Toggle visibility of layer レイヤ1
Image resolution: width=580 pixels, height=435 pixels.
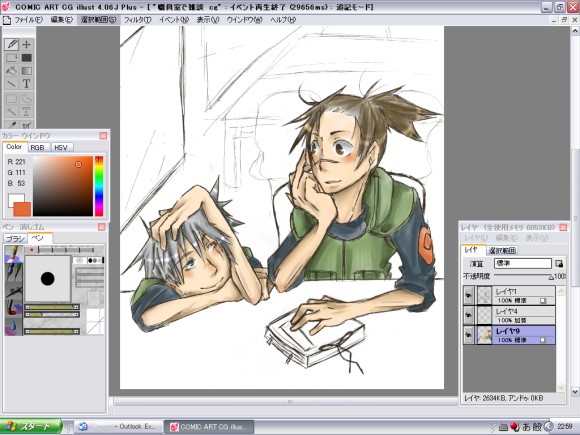coord(468,295)
